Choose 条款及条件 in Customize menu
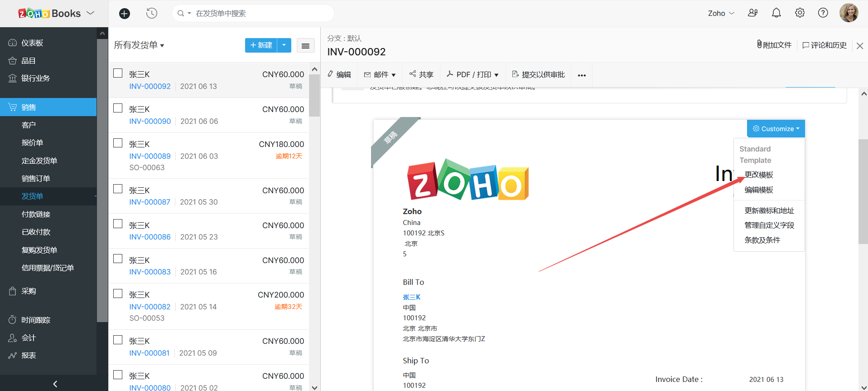 (x=762, y=240)
